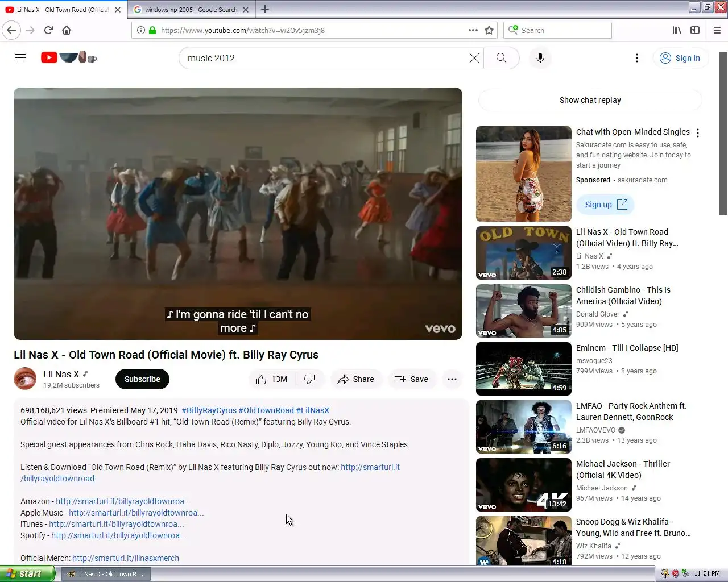Open Sakuradate ad thumbnail

(x=524, y=174)
